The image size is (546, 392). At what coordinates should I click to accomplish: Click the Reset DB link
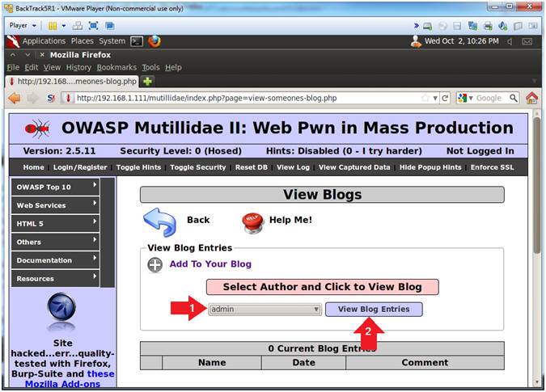tap(252, 167)
